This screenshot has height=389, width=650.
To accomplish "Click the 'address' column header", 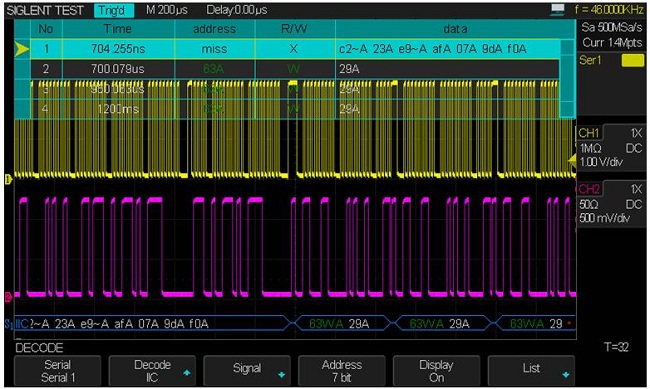I will coord(214,29).
